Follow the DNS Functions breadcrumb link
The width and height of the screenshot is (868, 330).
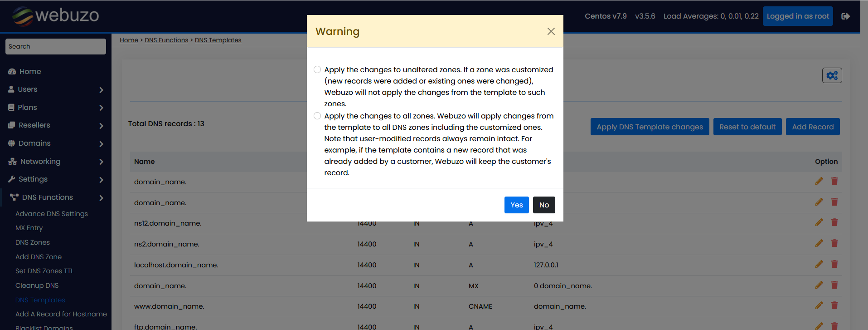pyautogui.click(x=166, y=40)
